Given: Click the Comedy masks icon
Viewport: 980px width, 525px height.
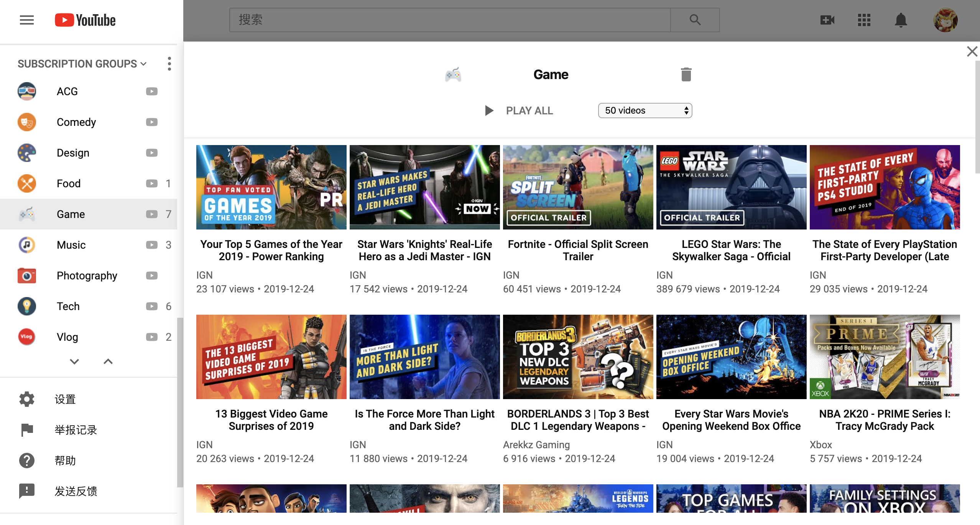Looking at the screenshot, I should 27,122.
